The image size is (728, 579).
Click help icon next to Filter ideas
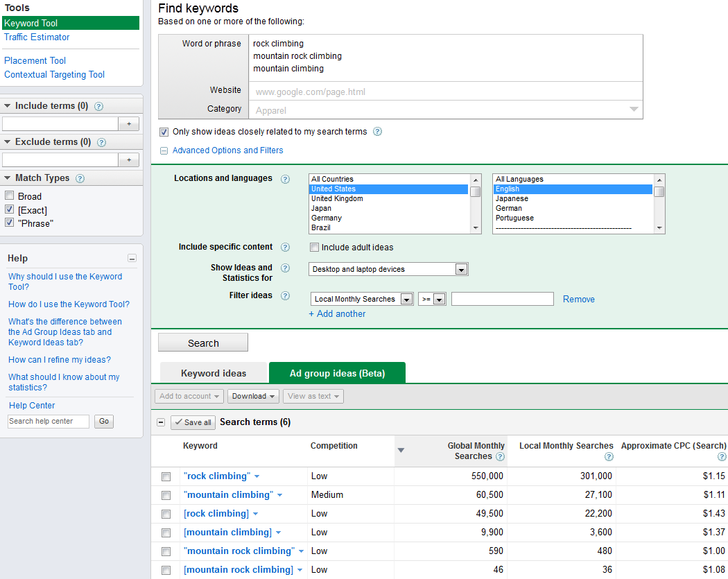click(x=285, y=295)
